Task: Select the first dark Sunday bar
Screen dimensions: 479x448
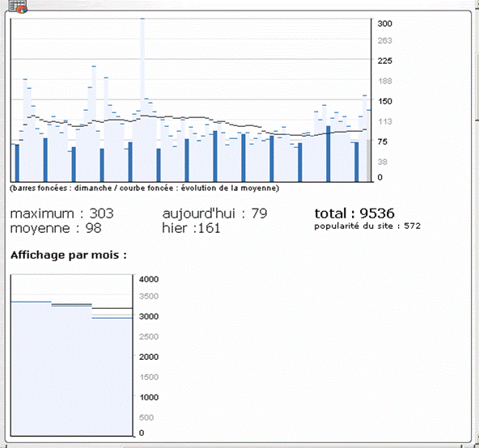Action: pyautogui.click(x=17, y=163)
